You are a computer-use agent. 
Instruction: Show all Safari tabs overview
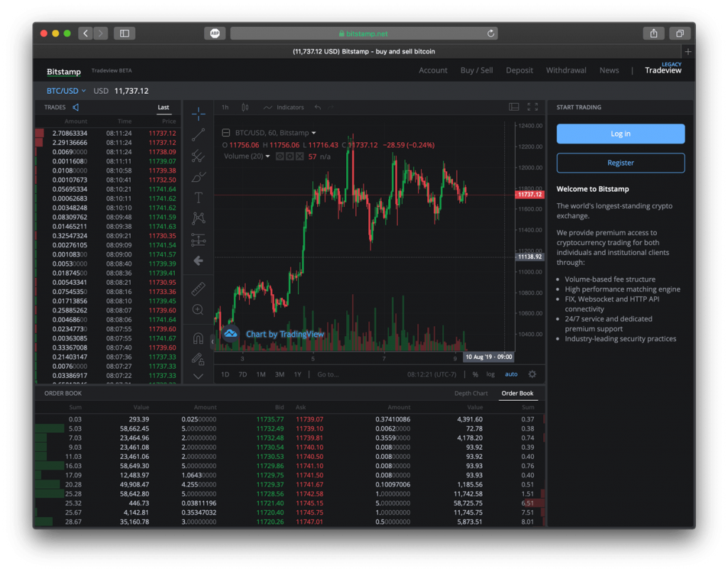click(x=680, y=33)
